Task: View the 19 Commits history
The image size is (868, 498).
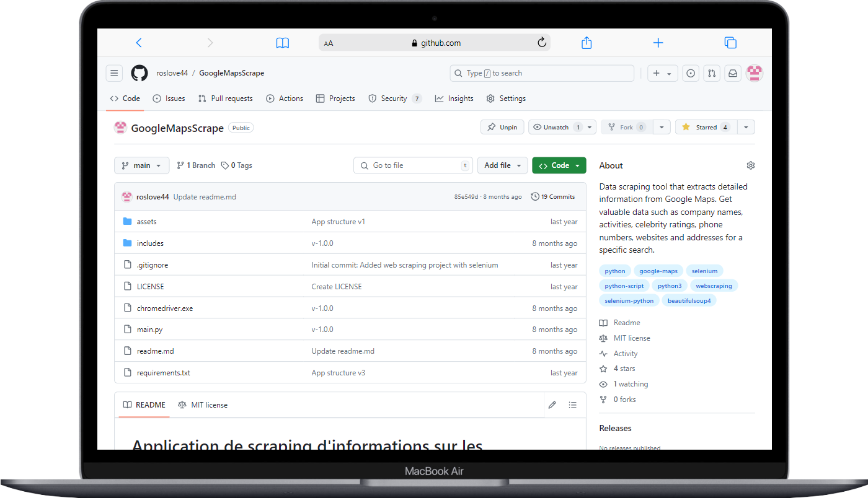Action: (x=553, y=197)
